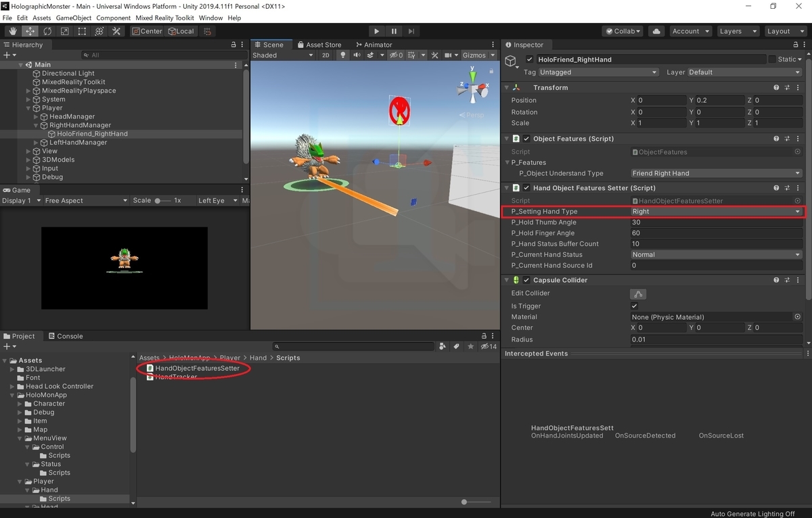Open the GameObject menu
Image resolution: width=812 pixels, height=518 pixels.
point(73,18)
